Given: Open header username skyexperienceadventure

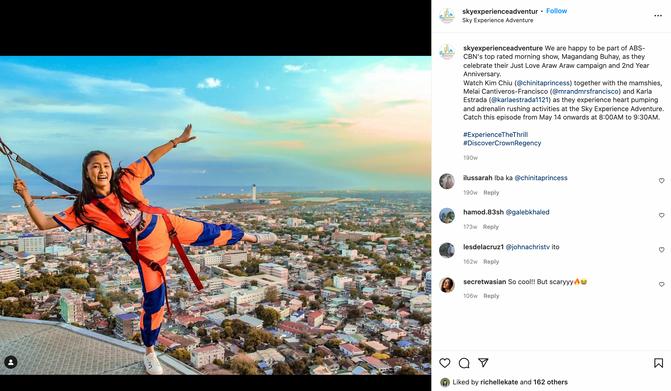Looking at the screenshot, I should pyautogui.click(x=500, y=12).
